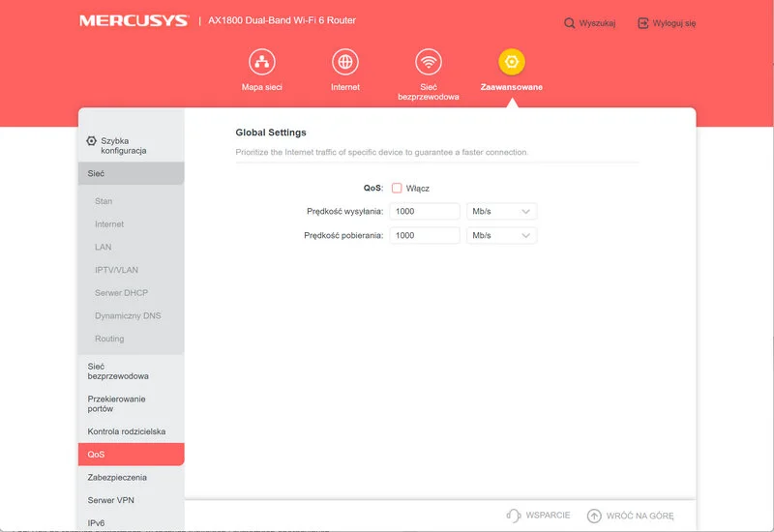
Task: Open download speed Mb/s unit dropdown
Action: click(501, 235)
